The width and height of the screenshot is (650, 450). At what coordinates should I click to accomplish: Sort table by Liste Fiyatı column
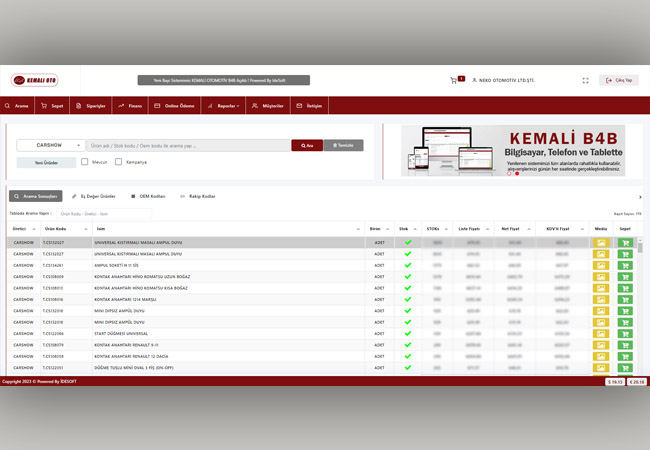coord(473,229)
